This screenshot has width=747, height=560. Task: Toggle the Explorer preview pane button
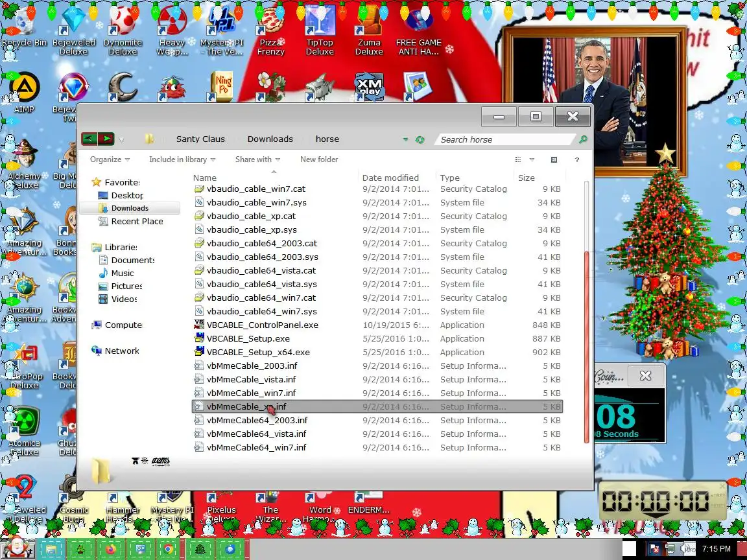coord(554,159)
